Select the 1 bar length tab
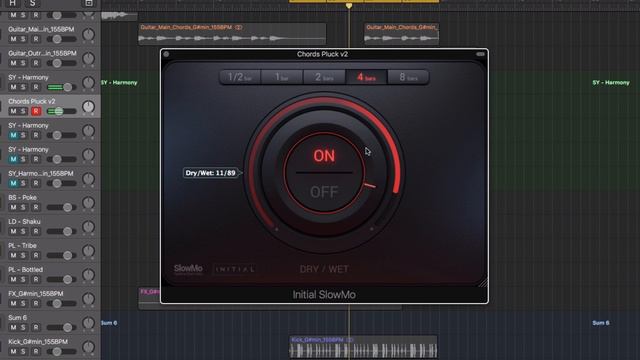 pos(282,77)
